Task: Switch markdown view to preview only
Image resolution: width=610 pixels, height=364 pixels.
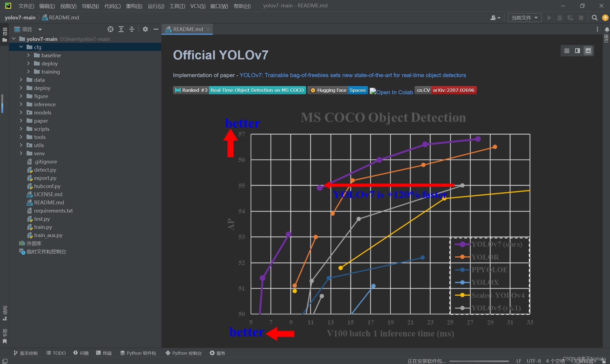Action: [588, 51]
